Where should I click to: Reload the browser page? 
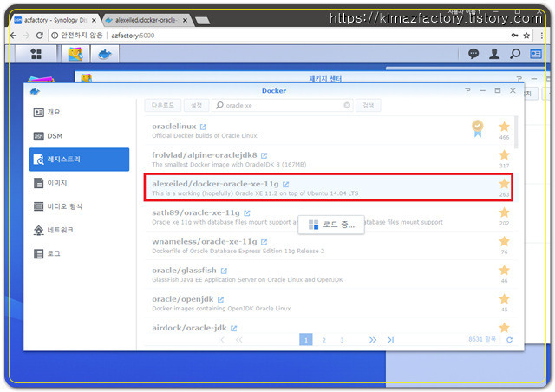(40, 36)
